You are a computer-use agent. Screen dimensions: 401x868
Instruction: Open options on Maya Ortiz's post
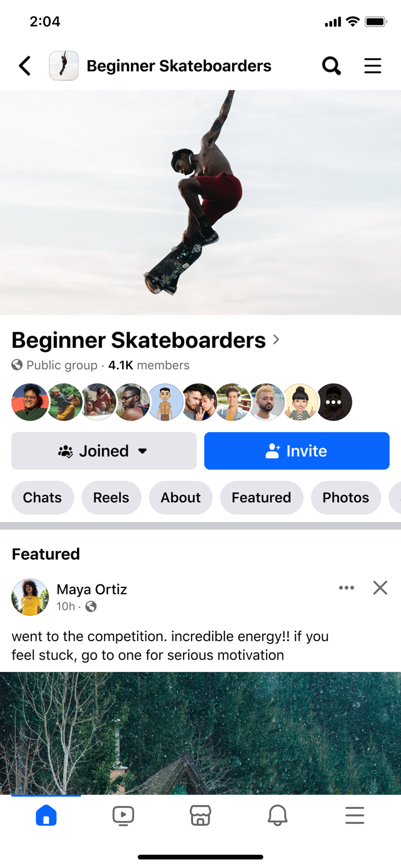(346, 587)
